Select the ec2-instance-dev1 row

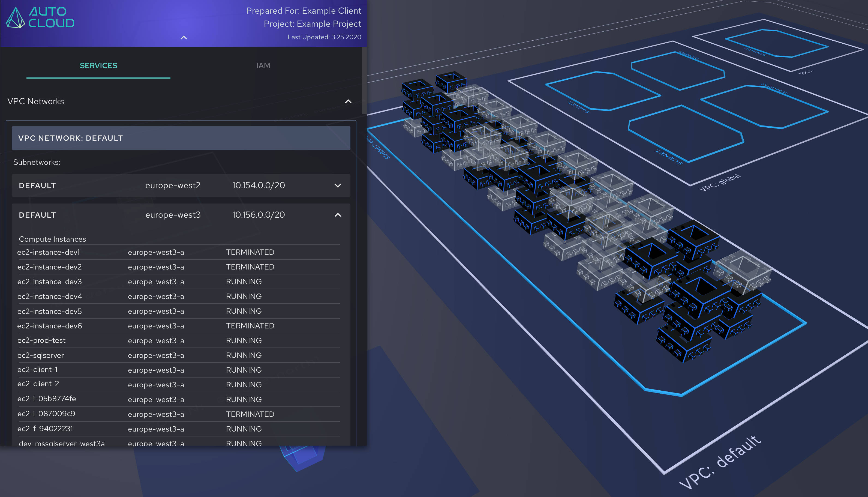tap(49, 252)
